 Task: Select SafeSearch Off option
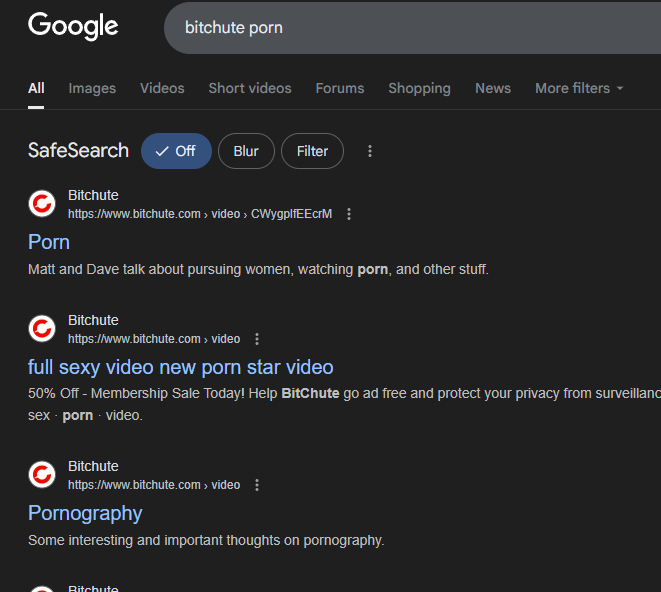[x=176, y=151]
